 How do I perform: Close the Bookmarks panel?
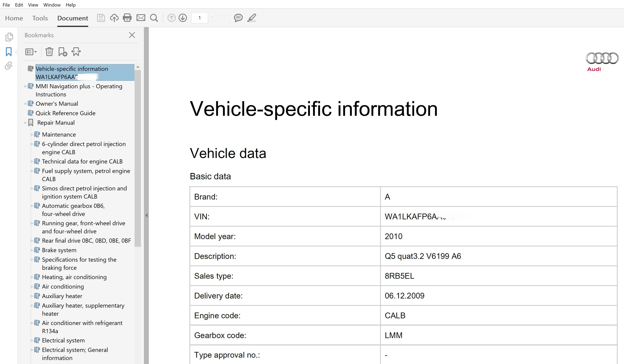[132, 35]
